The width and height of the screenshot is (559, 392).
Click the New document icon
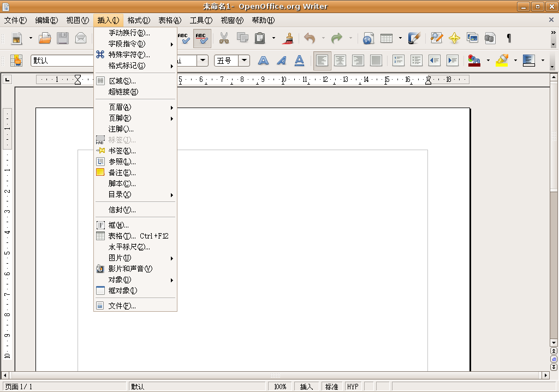click(16, 38)
